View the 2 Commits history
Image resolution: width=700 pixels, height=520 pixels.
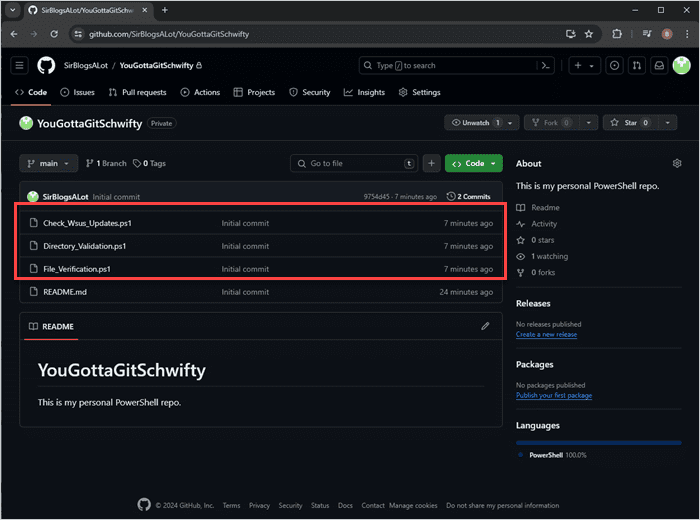(x=468, y=196)
